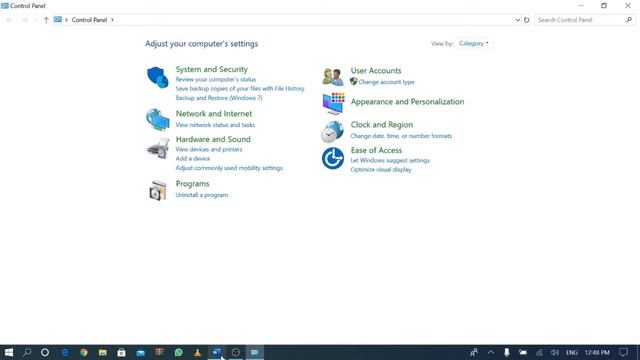Click the search magnifier in search box
This screenshot has width=640, height=360.
(629, 20)
